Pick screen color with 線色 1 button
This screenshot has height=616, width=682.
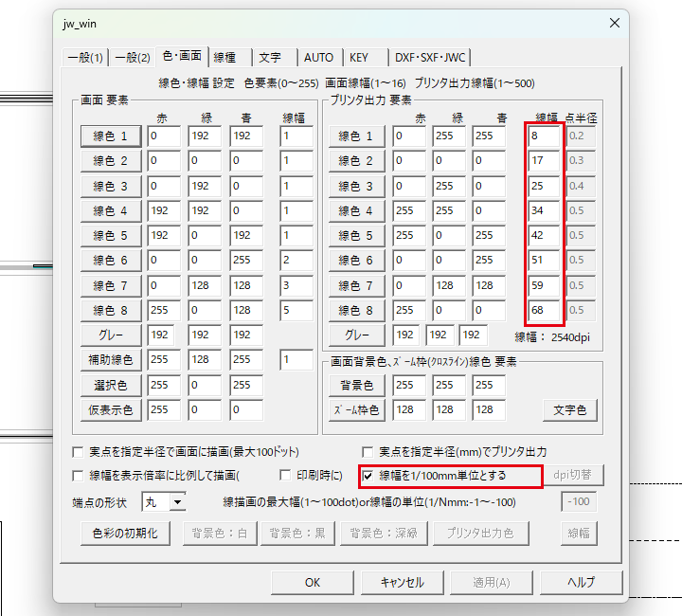point(111,136)
